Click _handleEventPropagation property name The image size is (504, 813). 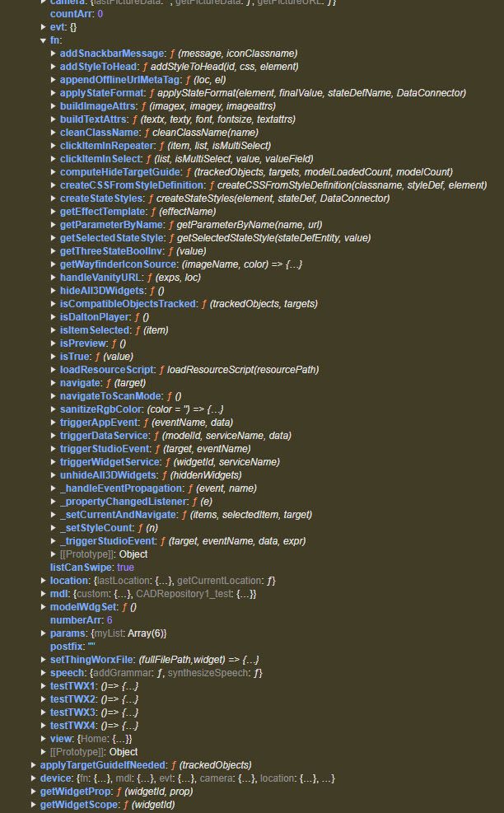(121, 488)
